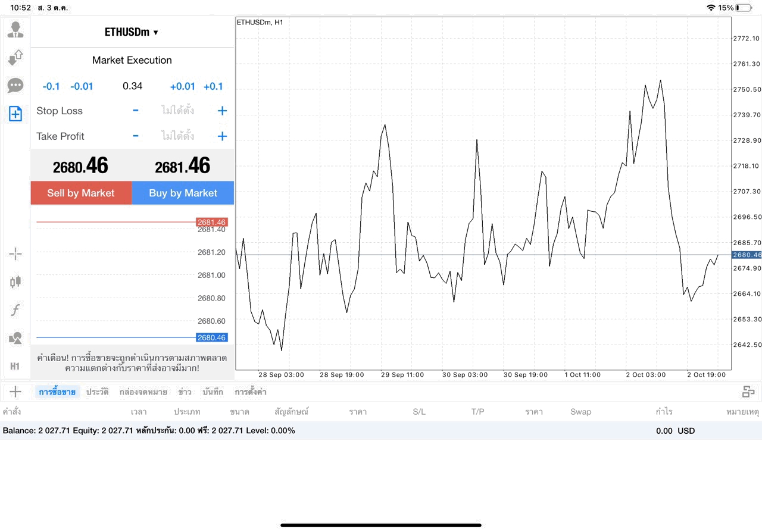Viewport: 762px width, 532px height.
Task: Select the new order document icon
Action: pyautogui.click(x=15, y=114)
